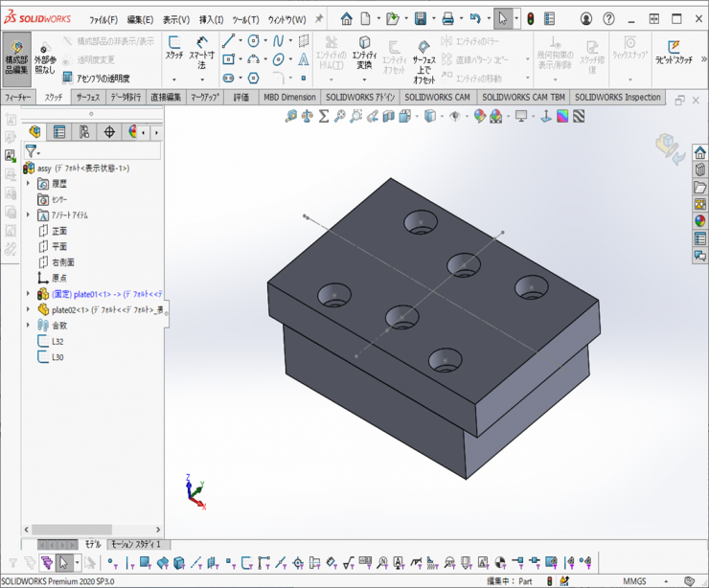
Task: Click the Rebuild traffic light icon
Action: (531, 18)
